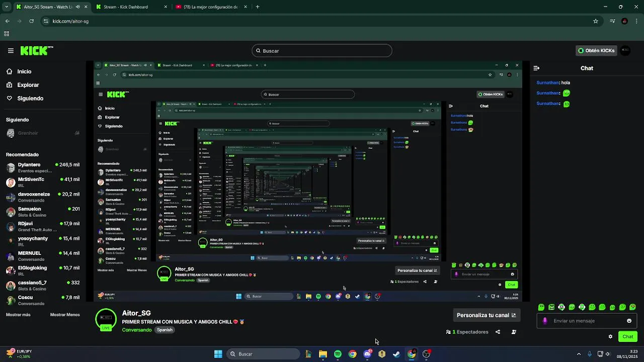Open chat settings gear icon

click(610, 336)
